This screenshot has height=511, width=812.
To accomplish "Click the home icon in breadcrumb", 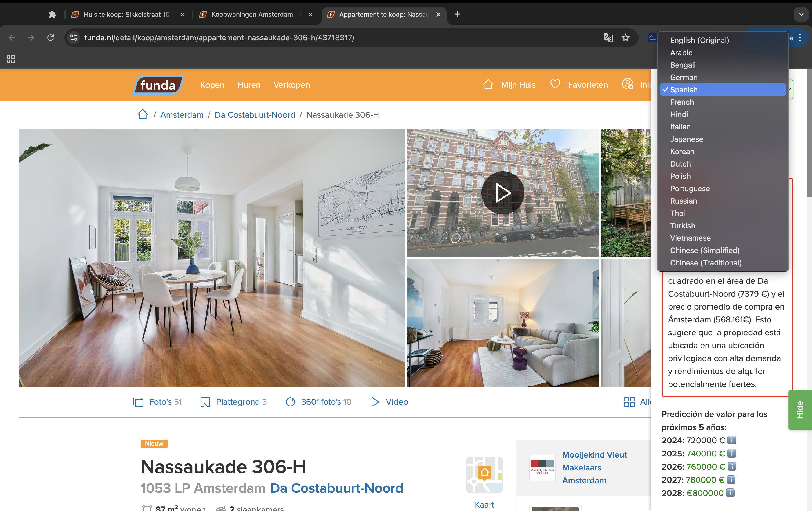I will coord(143,114).
